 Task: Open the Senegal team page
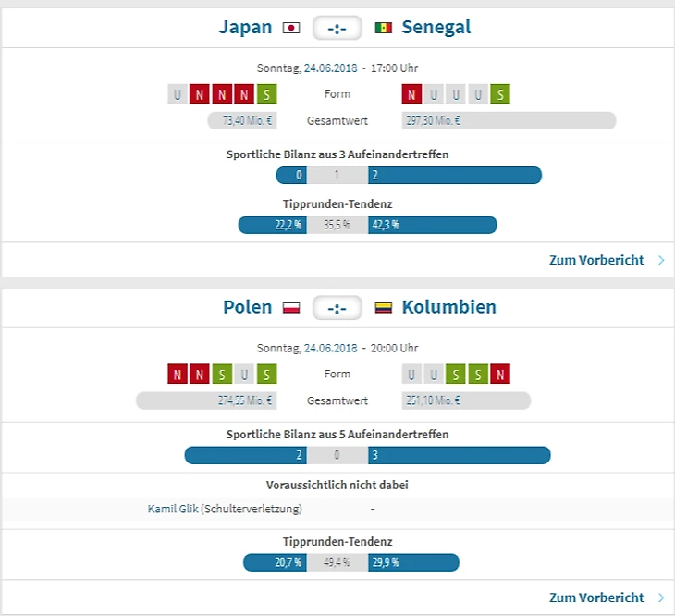(x=436, y=28)
